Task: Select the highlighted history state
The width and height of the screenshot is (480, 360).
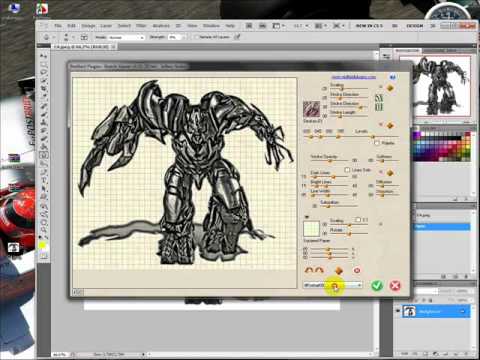Action: (x=442, y=227)
